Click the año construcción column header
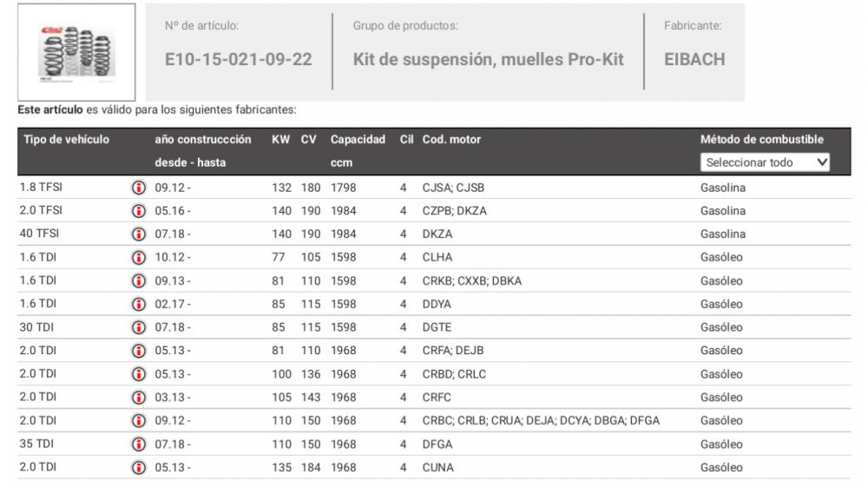Image resolution: width=868 pixels, height=488 pixels. 202,140
